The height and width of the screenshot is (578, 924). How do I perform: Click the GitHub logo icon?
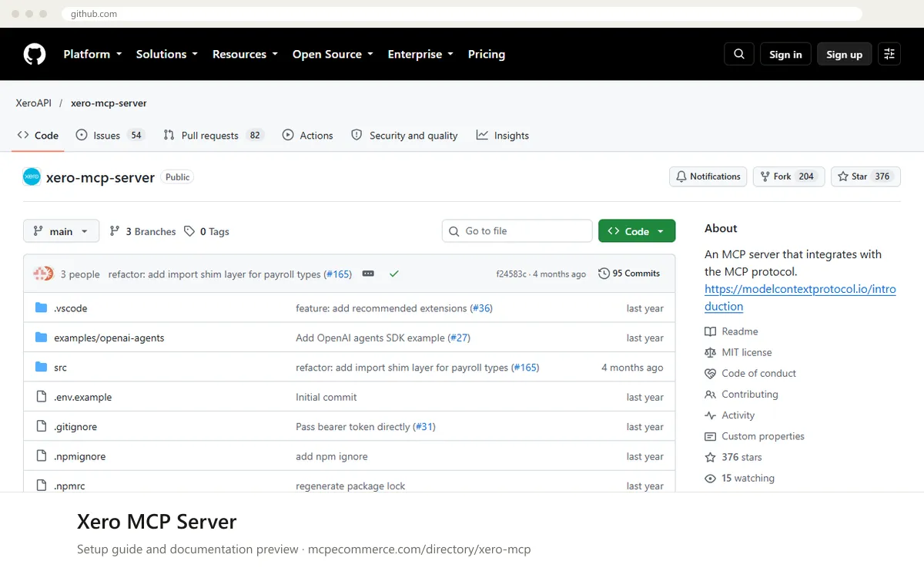coord(35,54)
